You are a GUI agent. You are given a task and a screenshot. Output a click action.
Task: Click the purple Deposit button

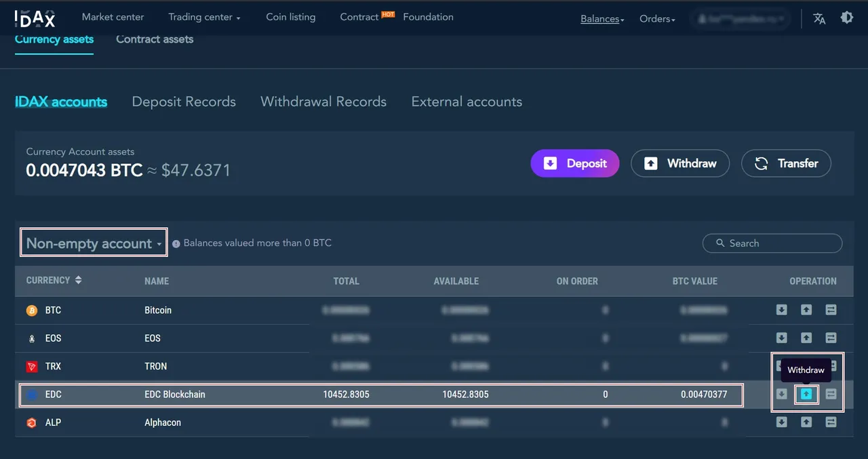575,163
